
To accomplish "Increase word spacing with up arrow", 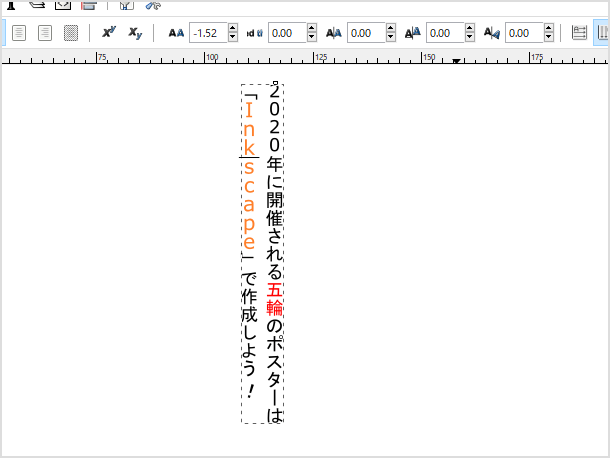I will (x=312, y=28).
